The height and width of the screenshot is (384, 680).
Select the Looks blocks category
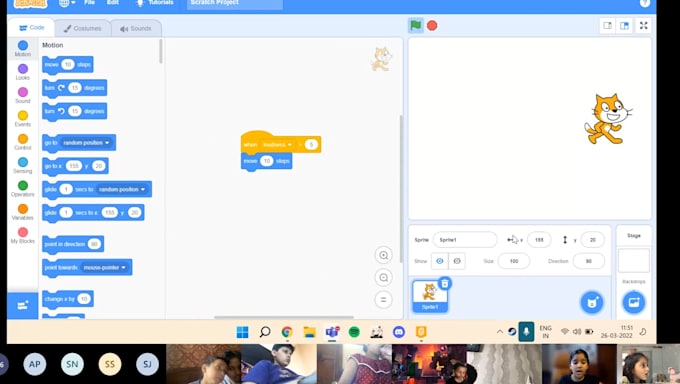tap(23, 72)
